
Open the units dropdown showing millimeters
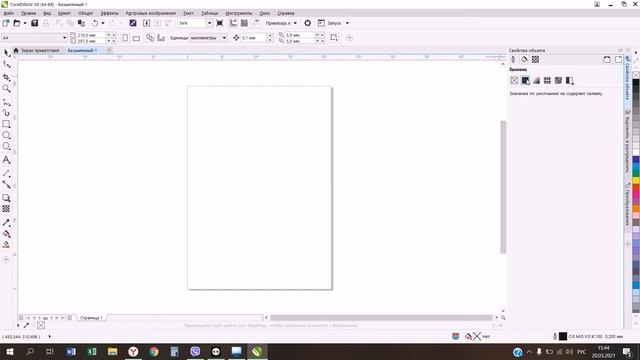point(224,38)
